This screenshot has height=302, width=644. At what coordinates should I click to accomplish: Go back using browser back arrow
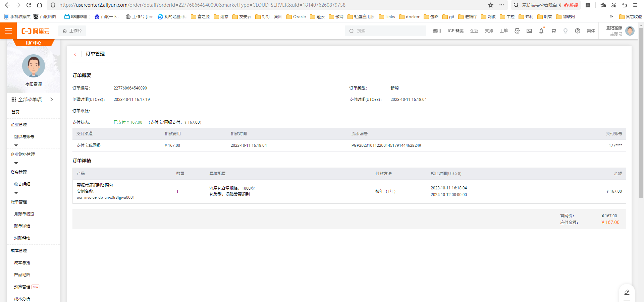pyautogui.click(x=7, y=5)
